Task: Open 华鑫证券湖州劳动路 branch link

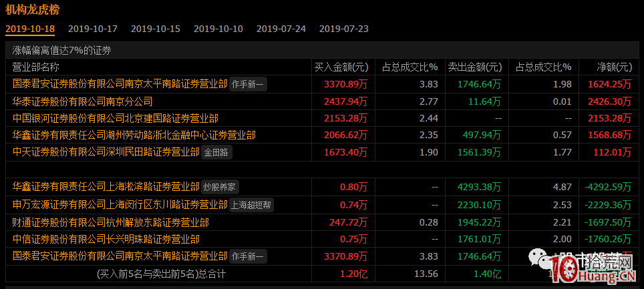Action: (x=134, y=135)
